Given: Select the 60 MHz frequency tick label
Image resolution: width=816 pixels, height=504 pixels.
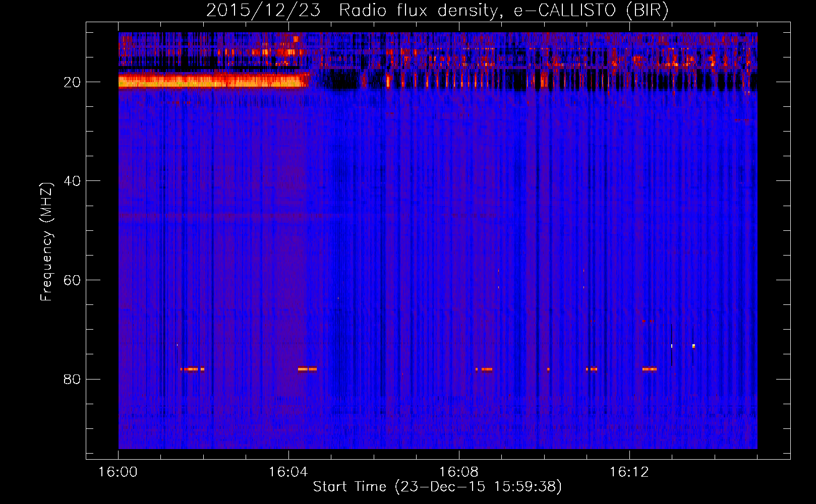Looking at the screenshot, I should (73, 280).
